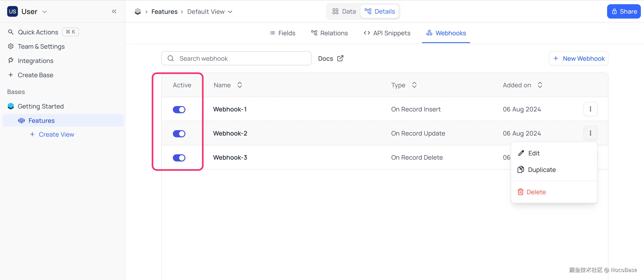Focus the Search webhook input field
This screenshot has width=644, height=280.
236,59
